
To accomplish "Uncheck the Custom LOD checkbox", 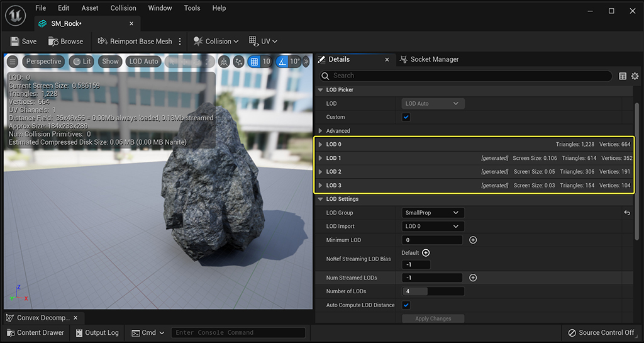I will [406, 117].
